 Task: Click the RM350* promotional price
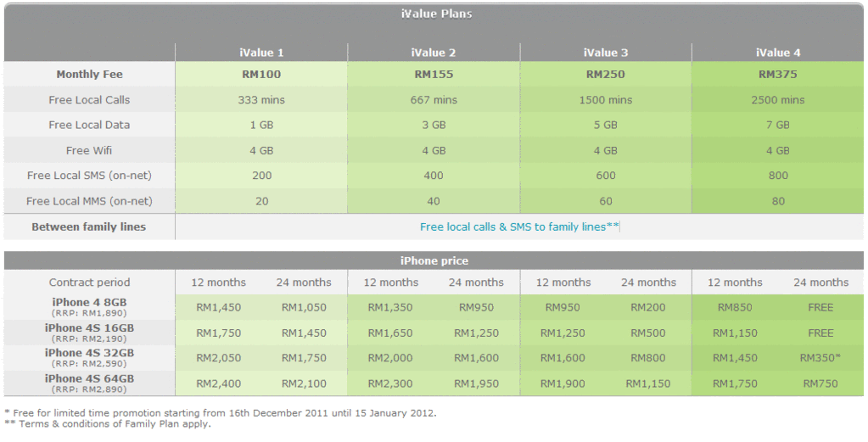coord(820,358)
